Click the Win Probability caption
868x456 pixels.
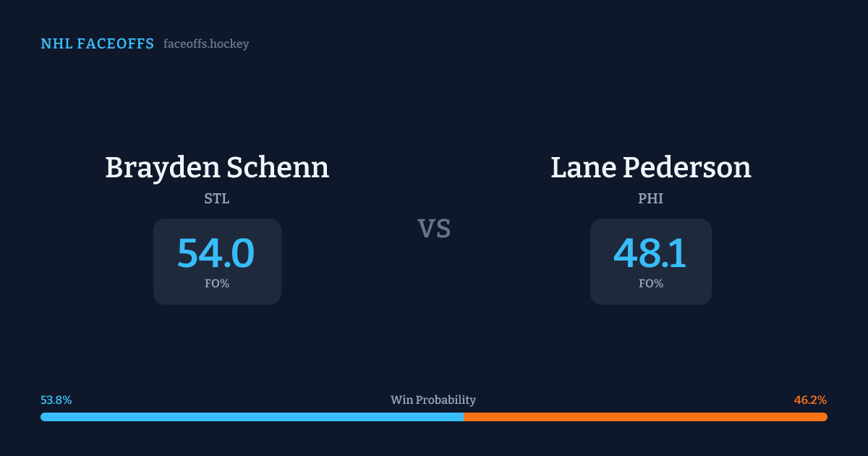(x=433, y=400)
